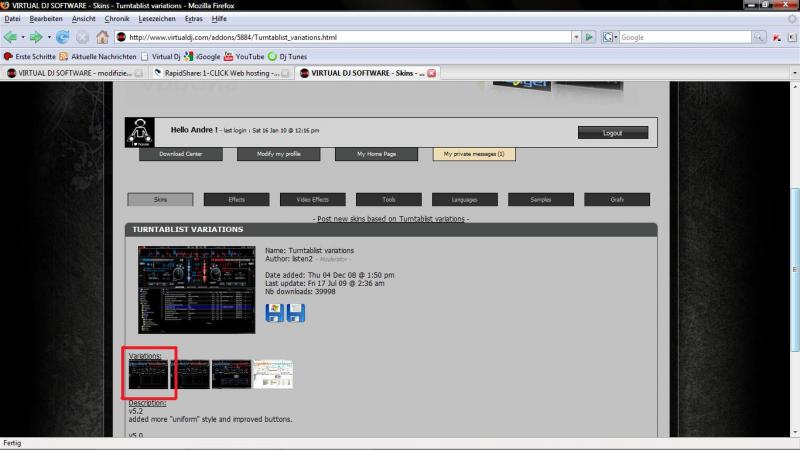This screenshot has width=800, height=450.
Task: Open the Hilfe menu
Action: [219, 19]
